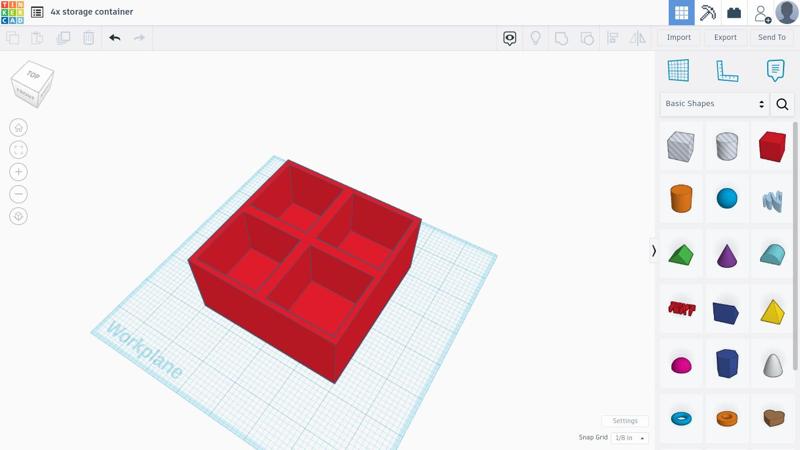Pick the blue Torus shape
The image size is (800, 450).
[x=681, y=418]
